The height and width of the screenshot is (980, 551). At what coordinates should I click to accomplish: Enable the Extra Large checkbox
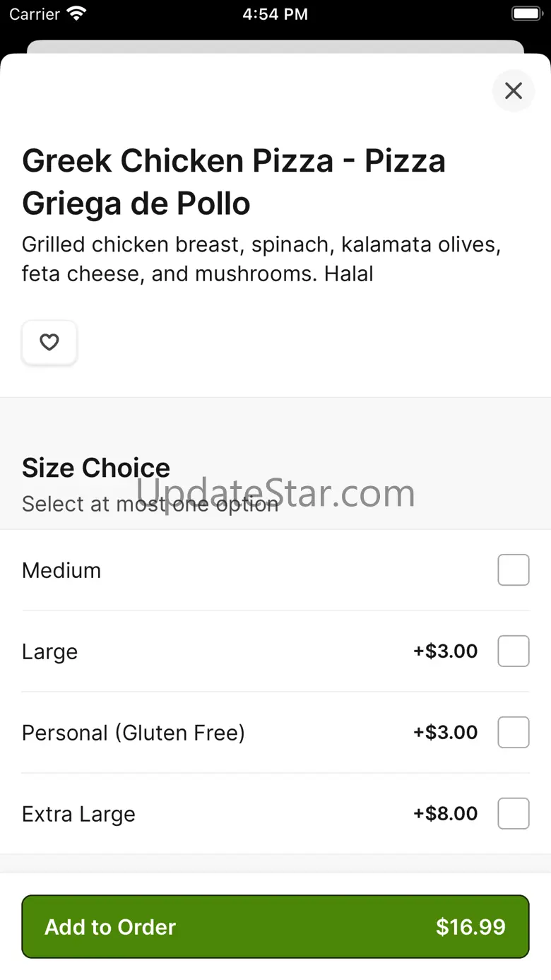pyautogui.click(x=514, y=814)
